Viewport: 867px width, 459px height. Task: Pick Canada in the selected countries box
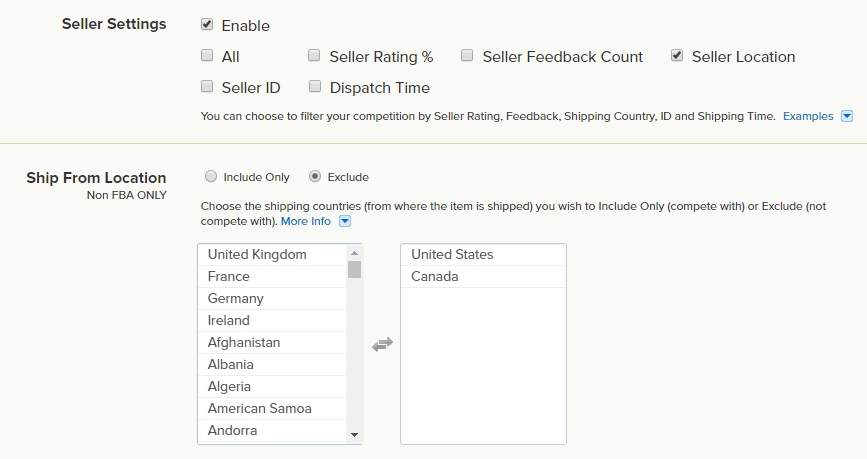435,277
